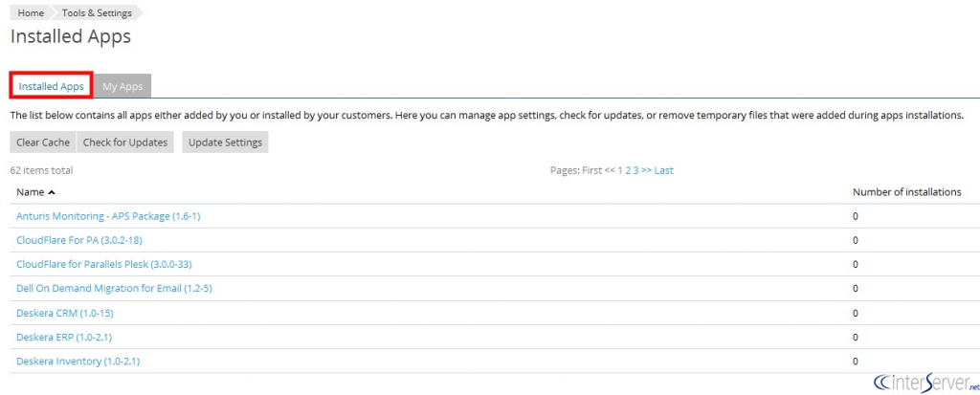Select the Installed Apps tab
The width and height of the screenshot is (980, 395).
point(52,86)
